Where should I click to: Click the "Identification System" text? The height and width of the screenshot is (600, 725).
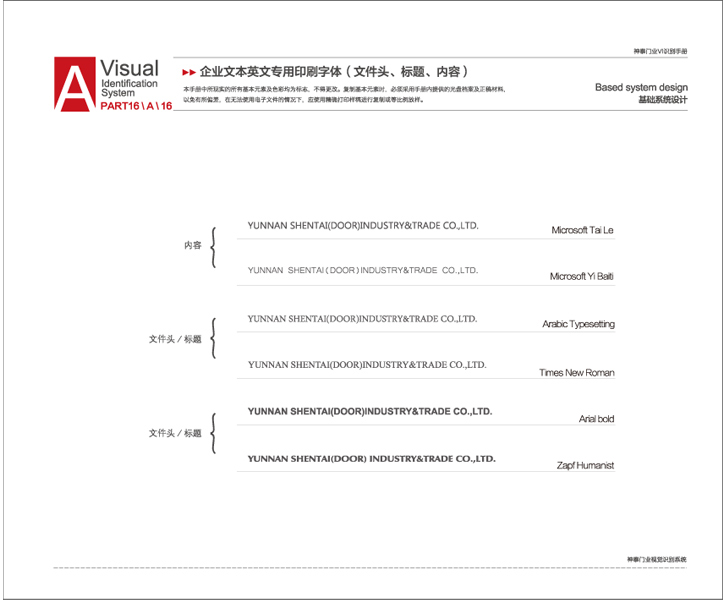(129, 88)
